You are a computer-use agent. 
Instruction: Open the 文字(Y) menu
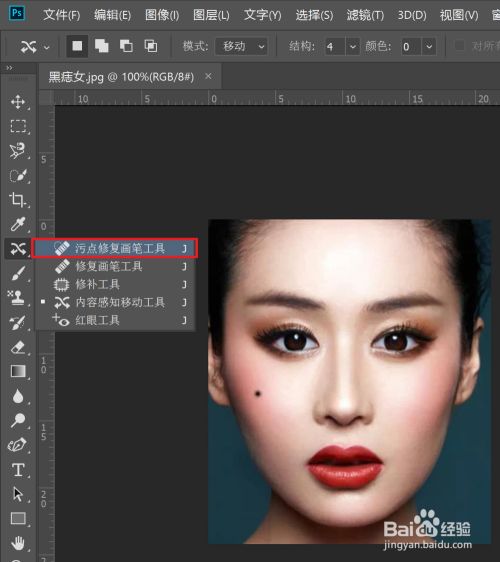click(263, 15)
